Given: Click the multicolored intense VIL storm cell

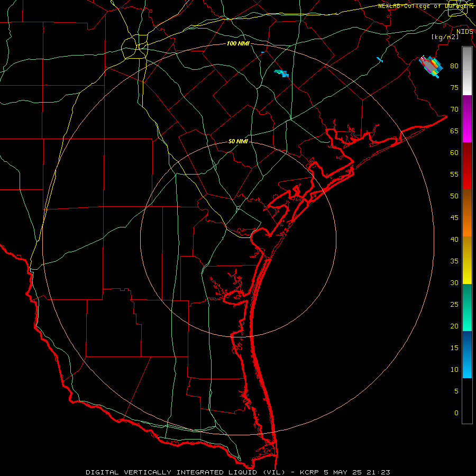Looking at the screenshot, I should pyautogui.click(x=431, y=67).
